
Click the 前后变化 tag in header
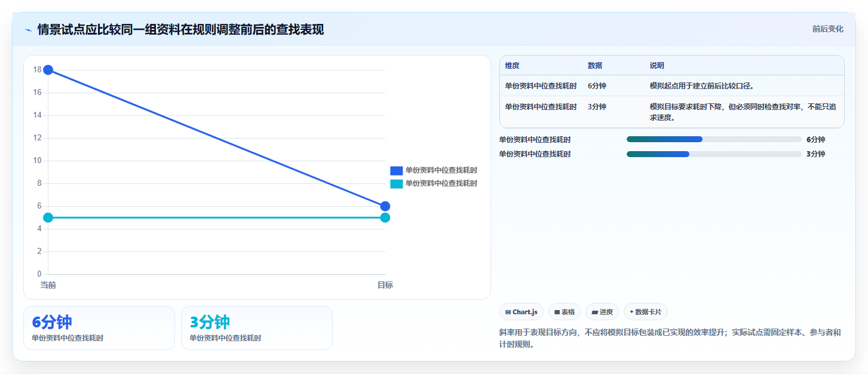(x=827, y=29)
